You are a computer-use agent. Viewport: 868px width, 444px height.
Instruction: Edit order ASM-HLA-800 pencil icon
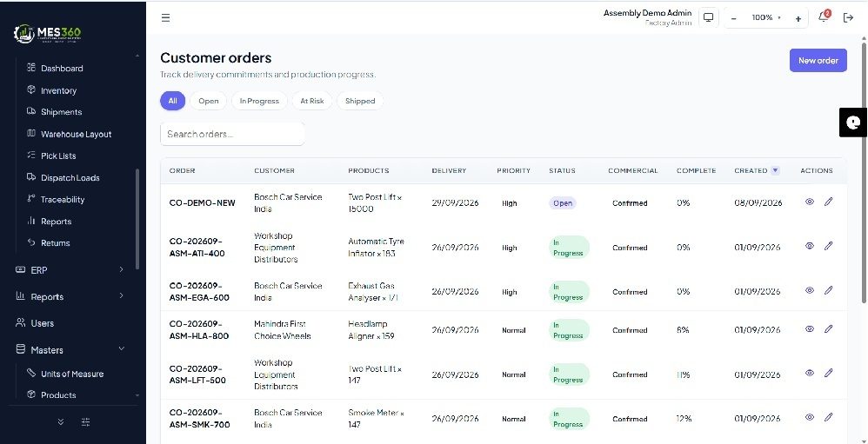828,329
